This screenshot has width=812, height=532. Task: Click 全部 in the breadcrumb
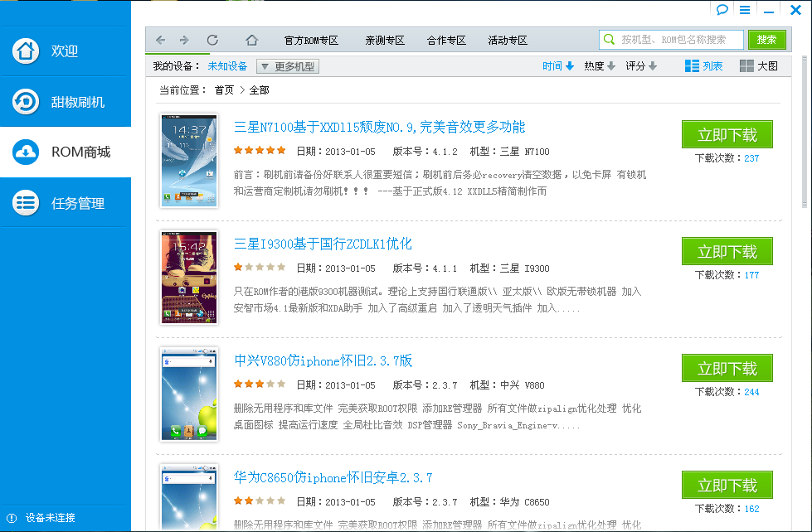pyautogui.click(x=259, y=90)
